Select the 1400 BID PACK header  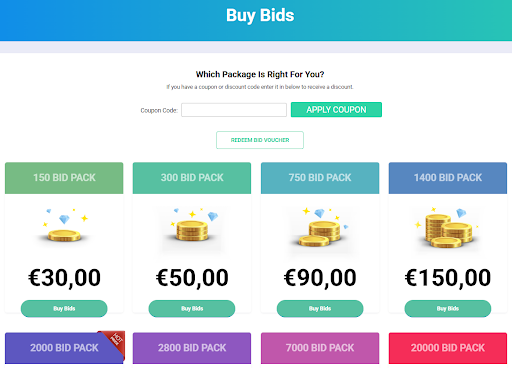448,178
